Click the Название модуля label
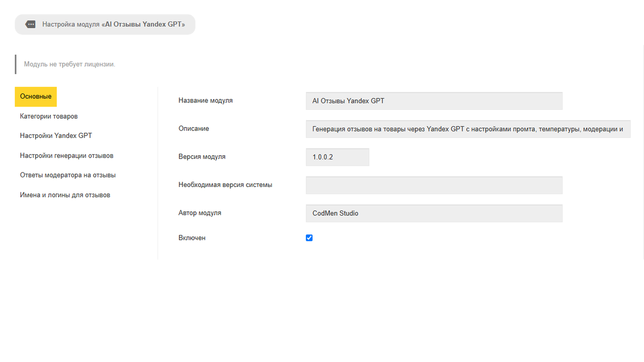The image size is (644, 362). click(x=206, y=101)
